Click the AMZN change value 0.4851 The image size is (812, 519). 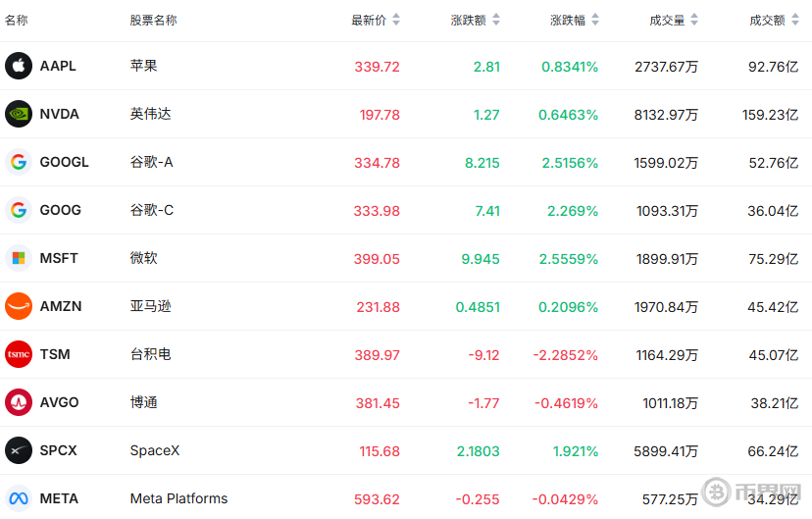click(x=478, y=307)
